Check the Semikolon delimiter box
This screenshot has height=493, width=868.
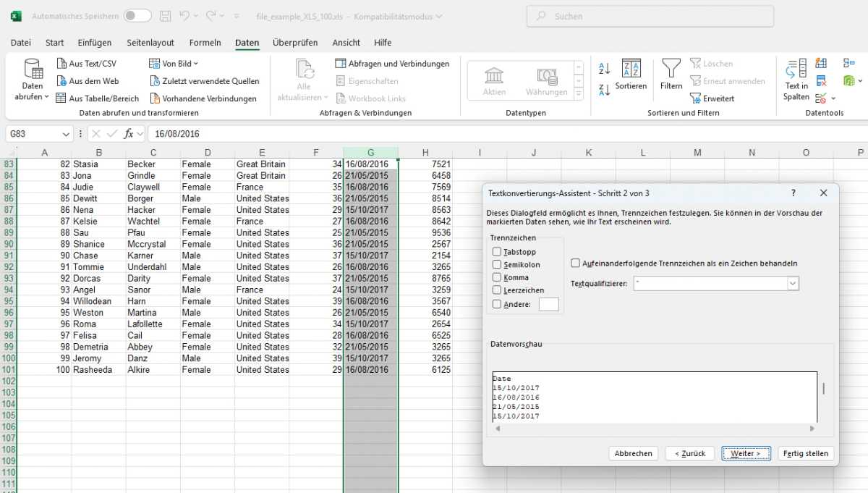[497, 265]
